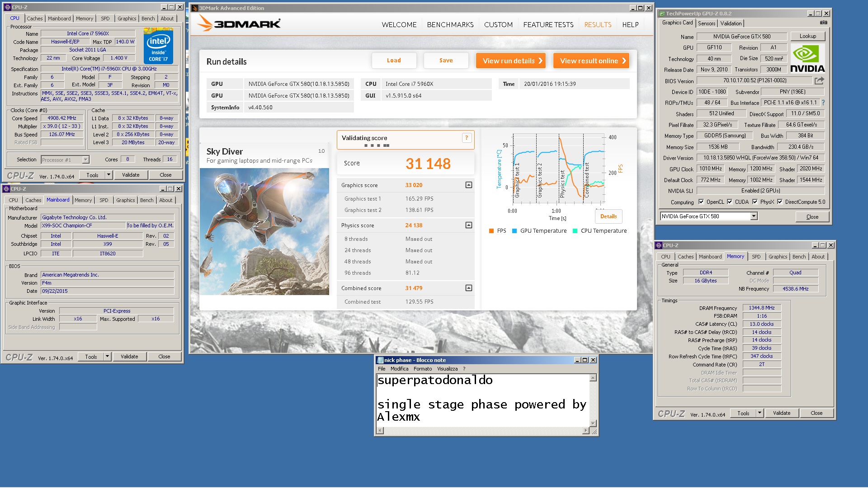
Task: Click the GPU-Z title bar app icon
Action: [661, 14]
